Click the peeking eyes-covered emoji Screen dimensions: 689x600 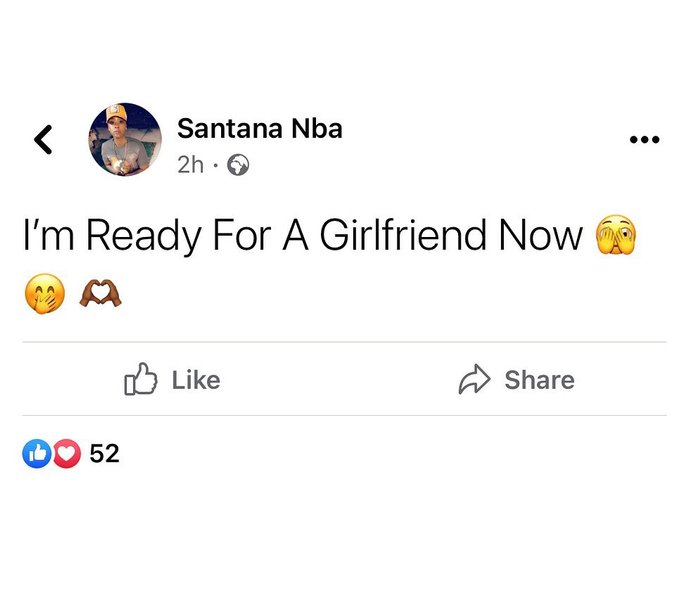tap(616, 236)
